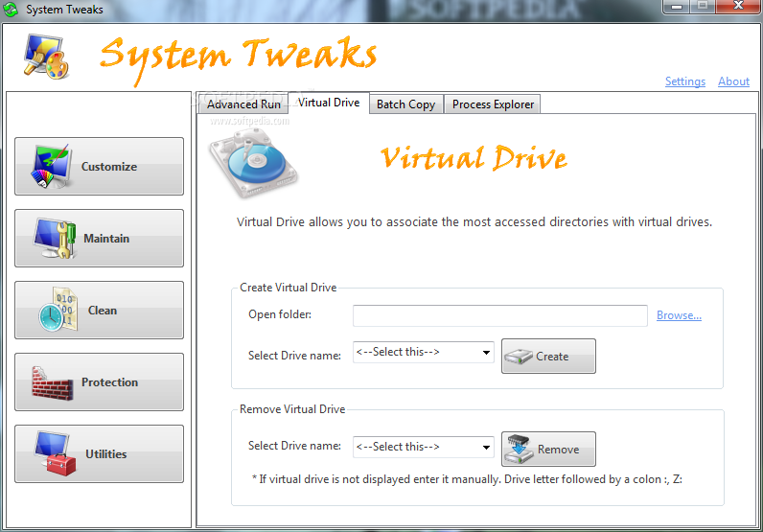This screenshot has width=763, height=532.
Task: Click the manual drive letter note
Action: pos(467,479)
